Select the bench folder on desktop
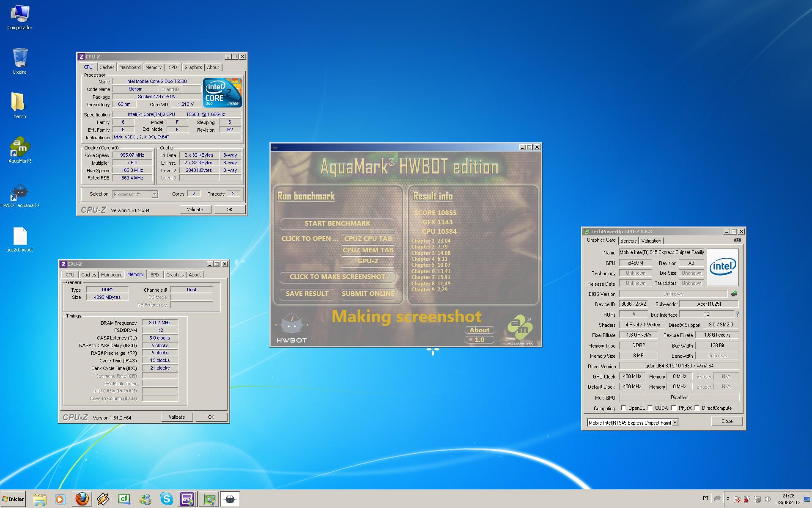 (19, 106)
